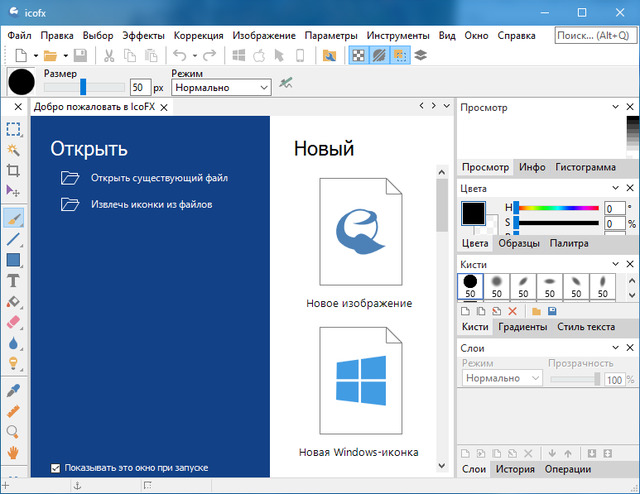
Task: Open the Эффекты menu
Action: (x=144, y=35)
